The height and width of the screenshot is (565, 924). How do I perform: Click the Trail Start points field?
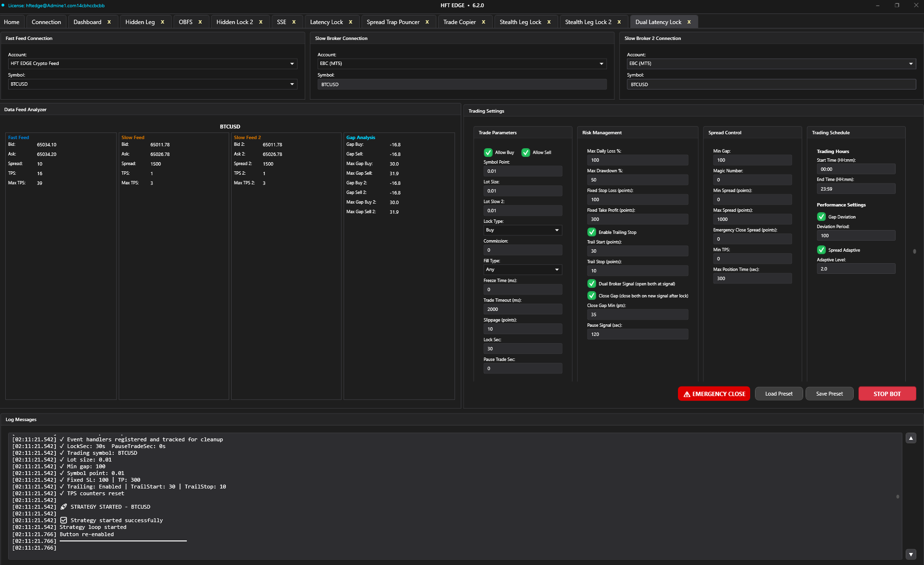point(638,251)
